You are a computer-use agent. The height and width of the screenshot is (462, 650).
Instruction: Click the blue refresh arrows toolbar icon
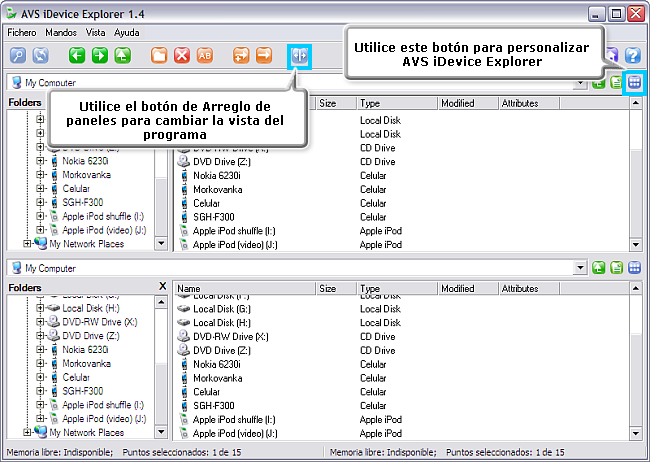pos(41,55)
